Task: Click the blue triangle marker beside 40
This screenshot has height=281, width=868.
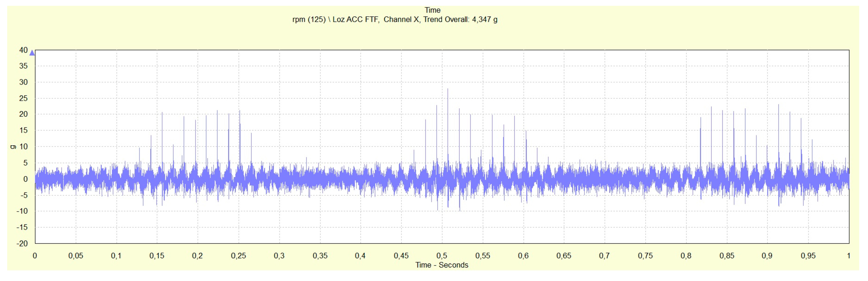Action: click(x=32, y=53)
